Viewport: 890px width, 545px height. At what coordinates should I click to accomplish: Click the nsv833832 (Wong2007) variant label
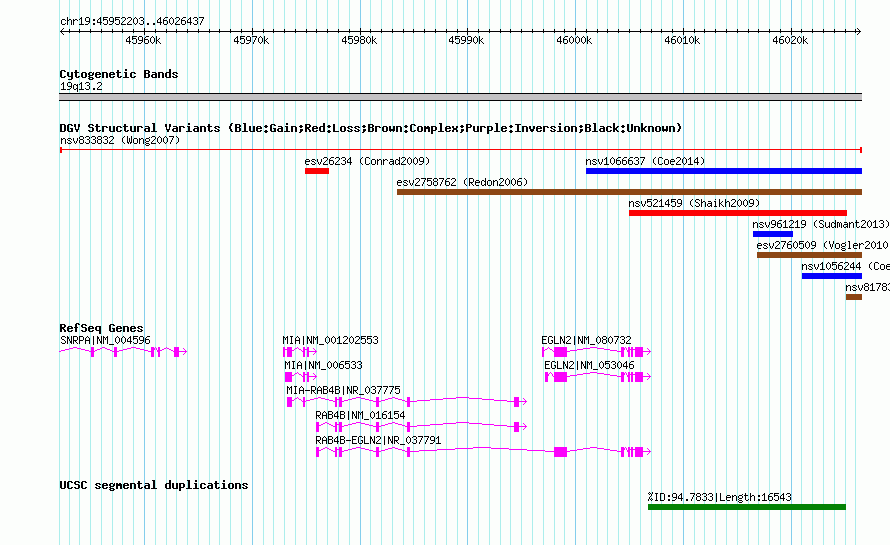pos(120,140)
